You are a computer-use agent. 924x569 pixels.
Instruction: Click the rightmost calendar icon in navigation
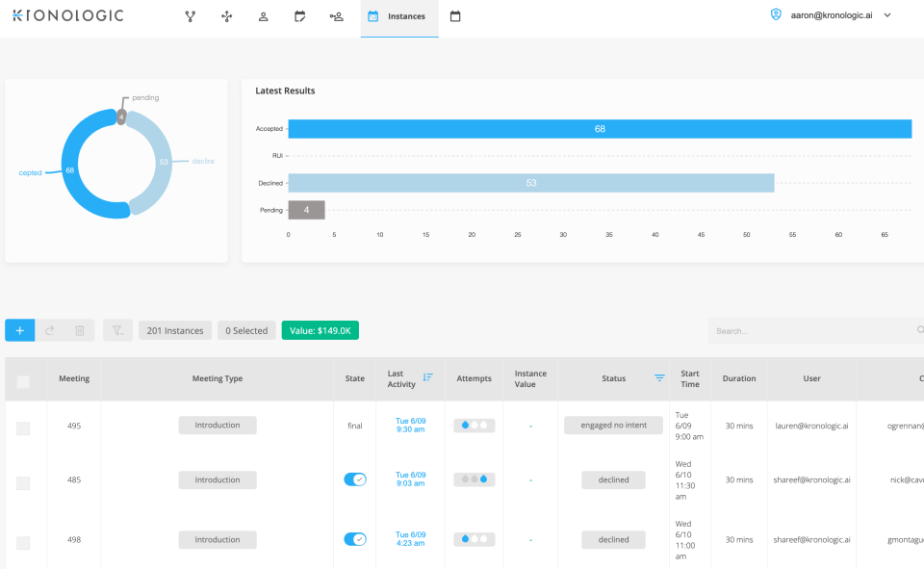coord(454,15)
